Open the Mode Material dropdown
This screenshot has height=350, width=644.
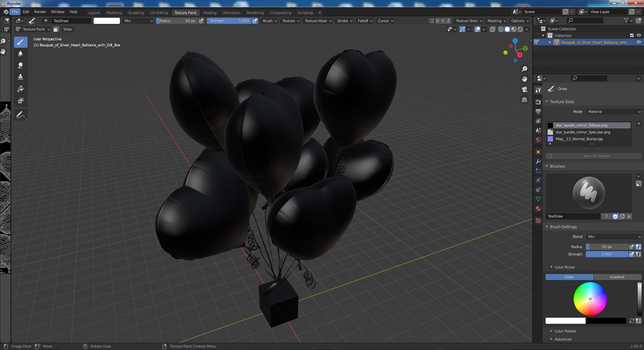tap(614, 112)
